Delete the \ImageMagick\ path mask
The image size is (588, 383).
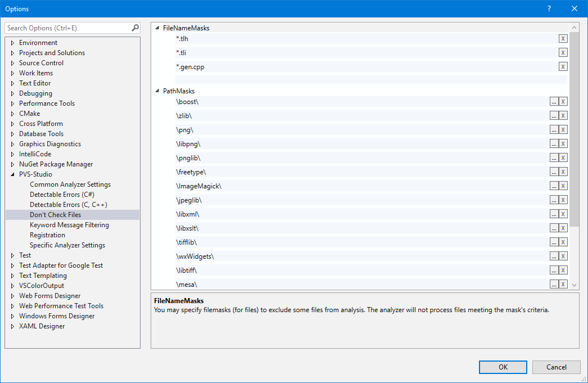click(x=563, y=186)
